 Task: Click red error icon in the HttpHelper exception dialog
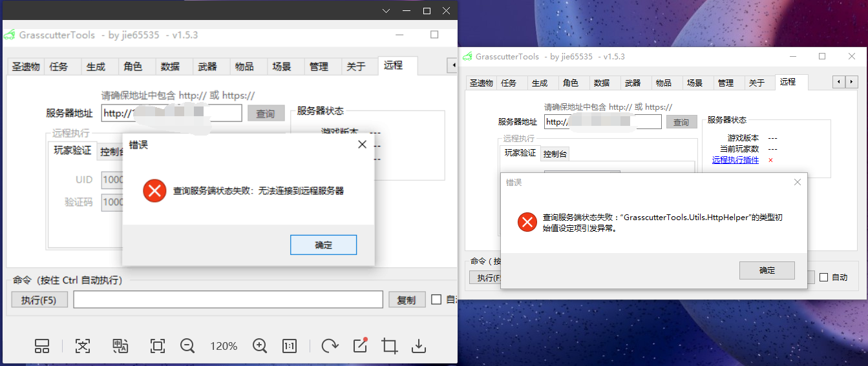527,222
